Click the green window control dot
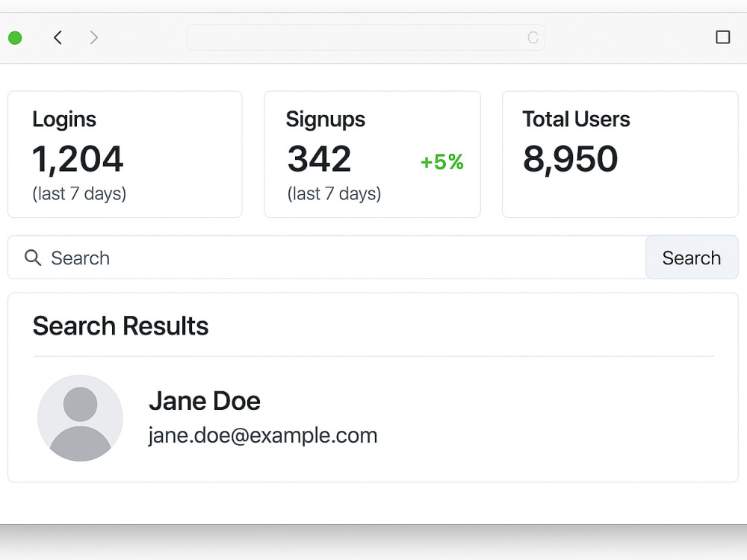This screenshot has width=747, height=560. pyautogui.click(x=15, y=37)
